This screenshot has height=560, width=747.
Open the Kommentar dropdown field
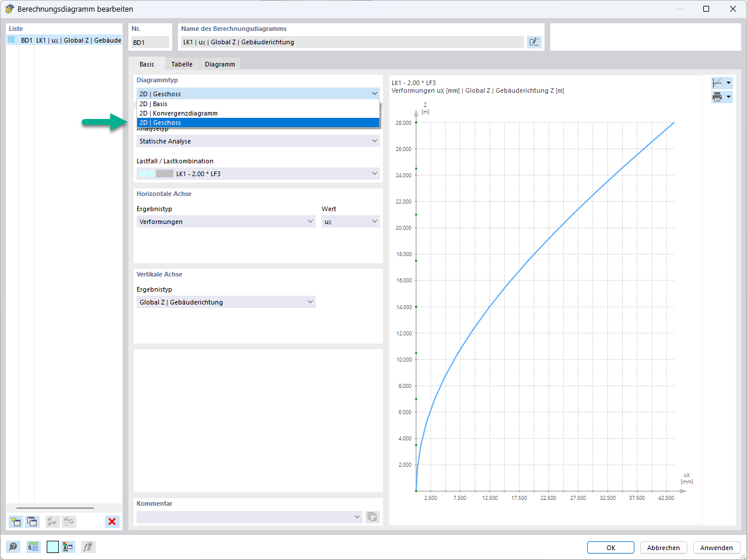(x=249, y=517)
